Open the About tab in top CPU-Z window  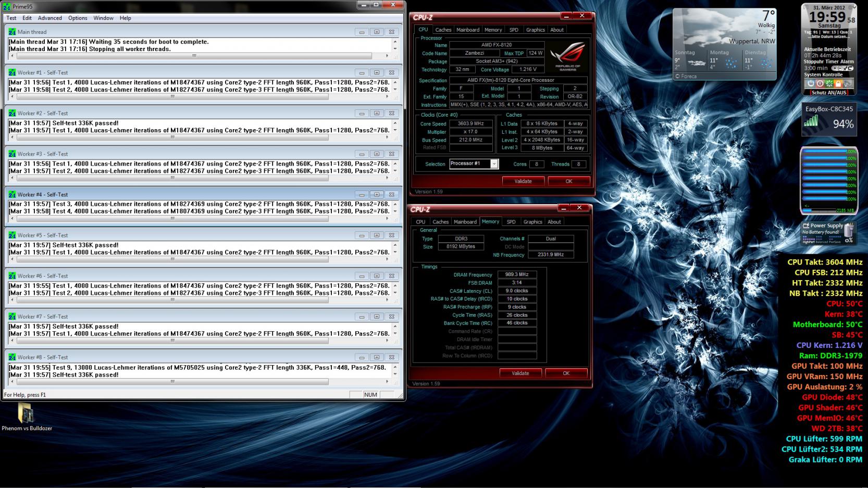coord(557,30)
